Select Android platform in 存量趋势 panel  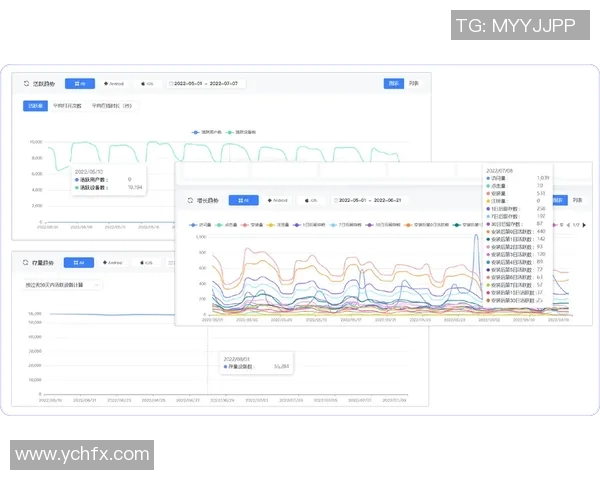click(x=115, y=264)
